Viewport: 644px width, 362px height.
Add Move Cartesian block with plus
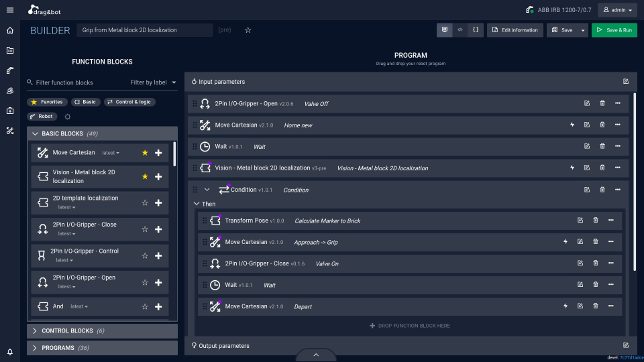tap(158, 153)
